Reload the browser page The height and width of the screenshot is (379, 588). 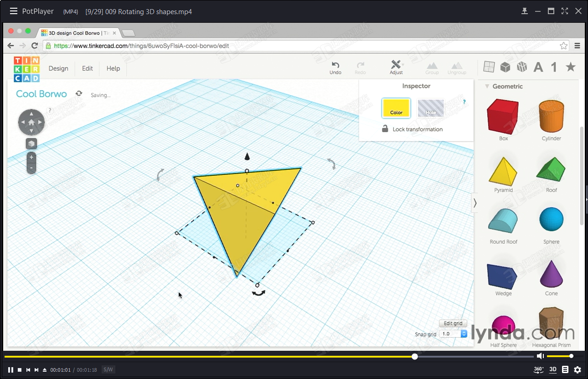click(x=35, y=46)
